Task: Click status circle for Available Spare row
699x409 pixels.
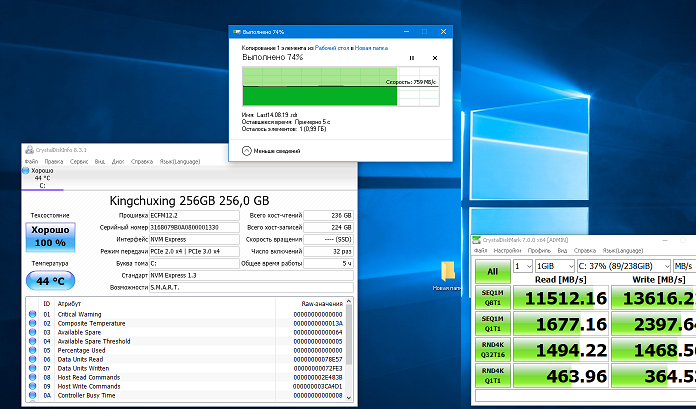Action: [33, 332]
